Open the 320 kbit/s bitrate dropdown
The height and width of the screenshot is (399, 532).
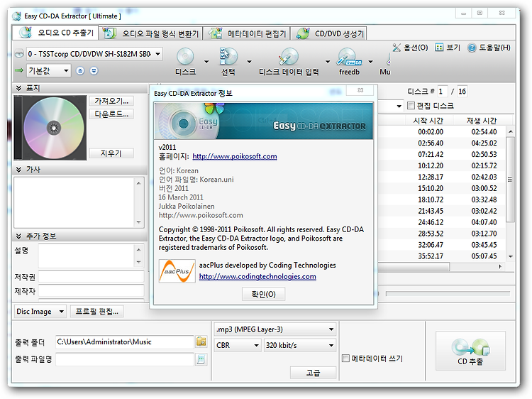(x=300, y=345)
